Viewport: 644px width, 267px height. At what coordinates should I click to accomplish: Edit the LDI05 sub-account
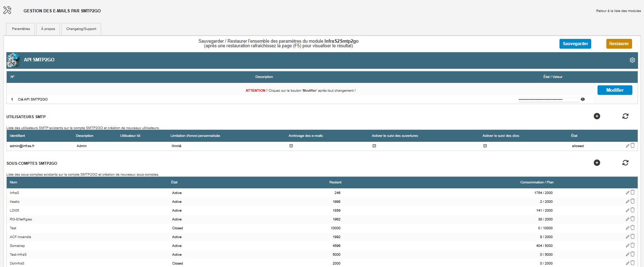pyautogui.click(x=627, y=210)
